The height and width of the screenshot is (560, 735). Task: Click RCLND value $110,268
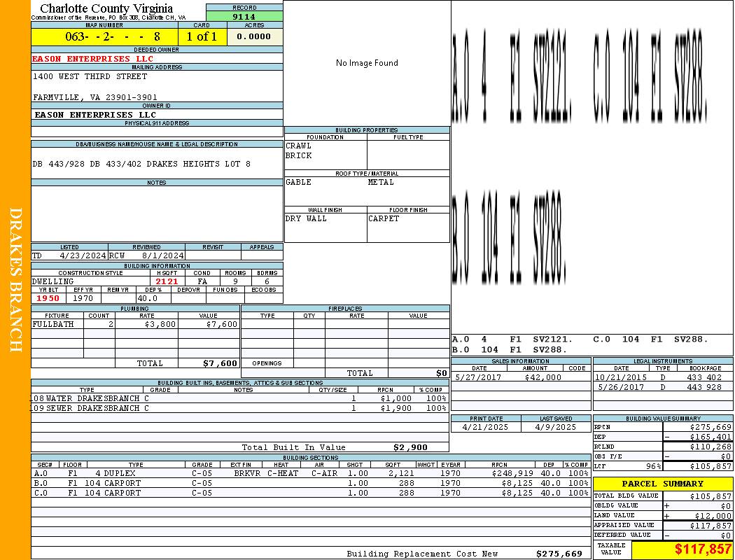[x=710, y=447]
